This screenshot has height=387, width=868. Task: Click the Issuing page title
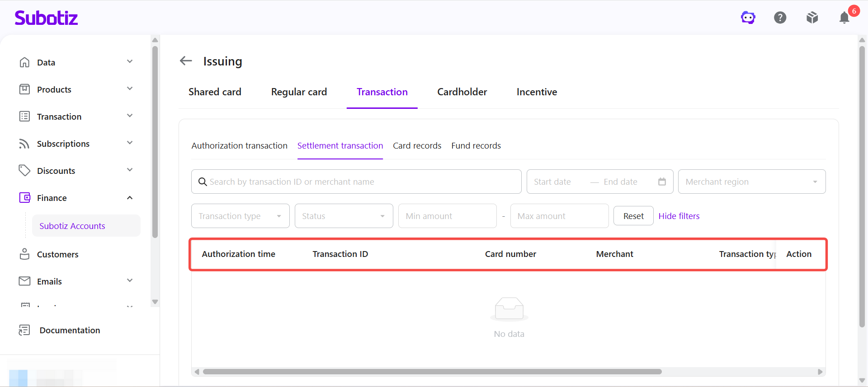222,61
